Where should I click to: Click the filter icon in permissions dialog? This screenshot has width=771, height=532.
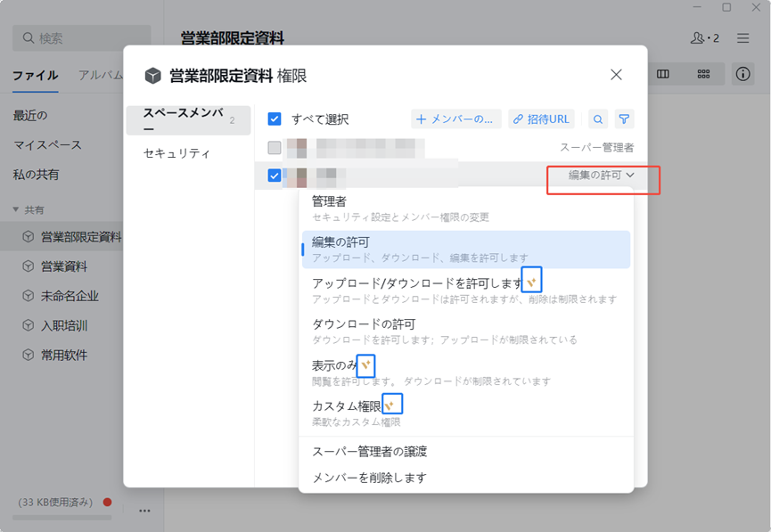point(624,119)
